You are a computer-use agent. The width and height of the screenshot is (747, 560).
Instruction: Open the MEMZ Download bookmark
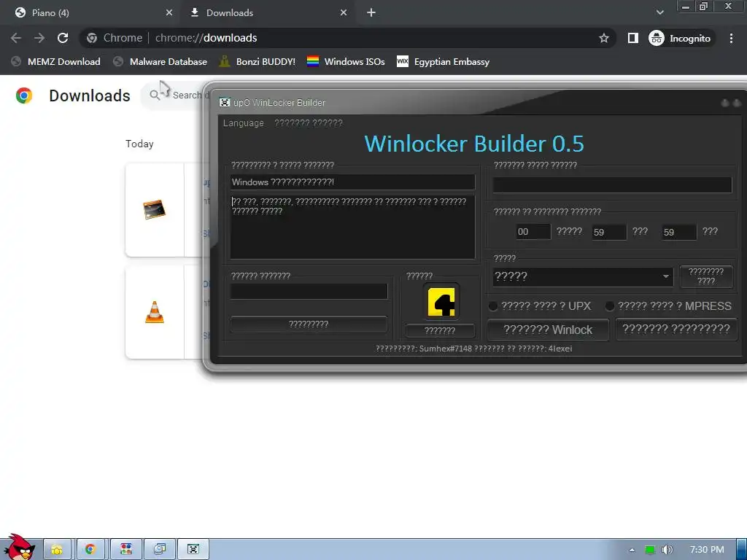click(x=56, y=62)
